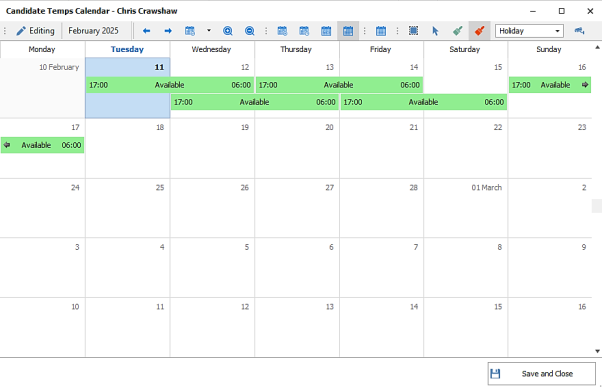Choose the arrow pointer tool
The width and height of the screenshot is (602, 388).
coord(435,31)
